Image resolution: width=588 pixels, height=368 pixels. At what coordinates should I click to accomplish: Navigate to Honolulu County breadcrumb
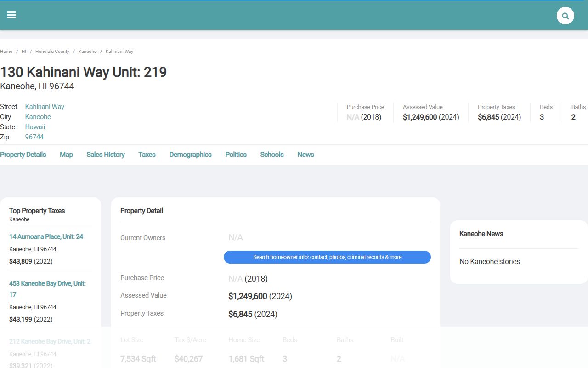[52, 52]
